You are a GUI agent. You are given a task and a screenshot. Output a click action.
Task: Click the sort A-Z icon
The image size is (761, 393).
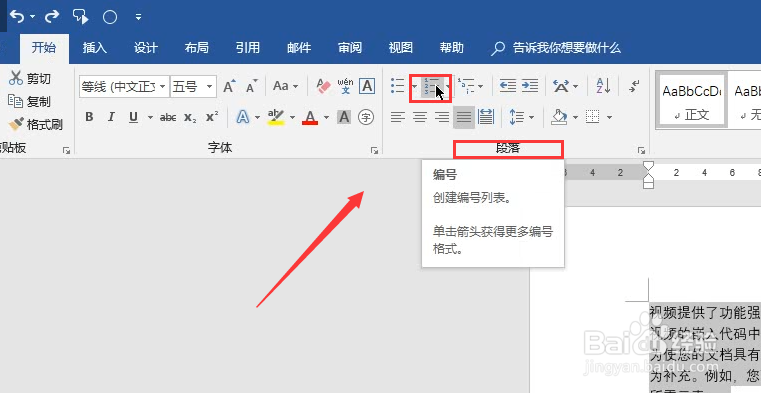coord(603,86)
